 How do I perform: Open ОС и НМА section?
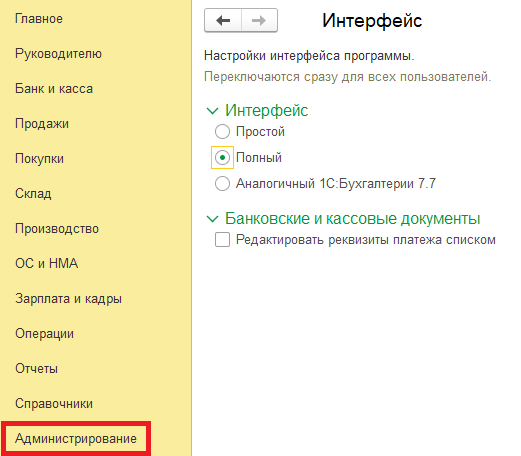[46, 264]
